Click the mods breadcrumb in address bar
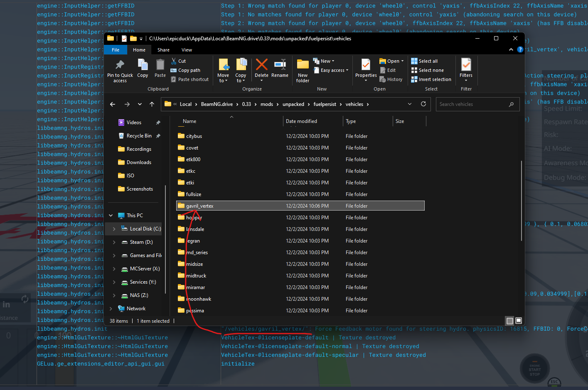The width and height of the screenshot is (588, 390). coord(267,104)
